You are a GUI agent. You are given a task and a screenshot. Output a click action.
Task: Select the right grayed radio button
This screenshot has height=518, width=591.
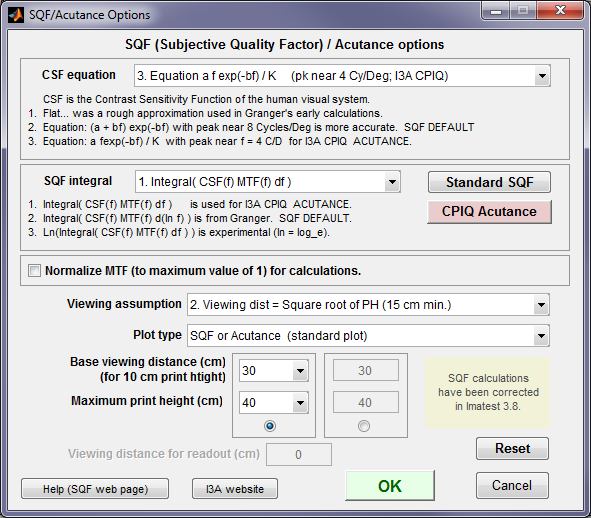click(x=364, y=426)
